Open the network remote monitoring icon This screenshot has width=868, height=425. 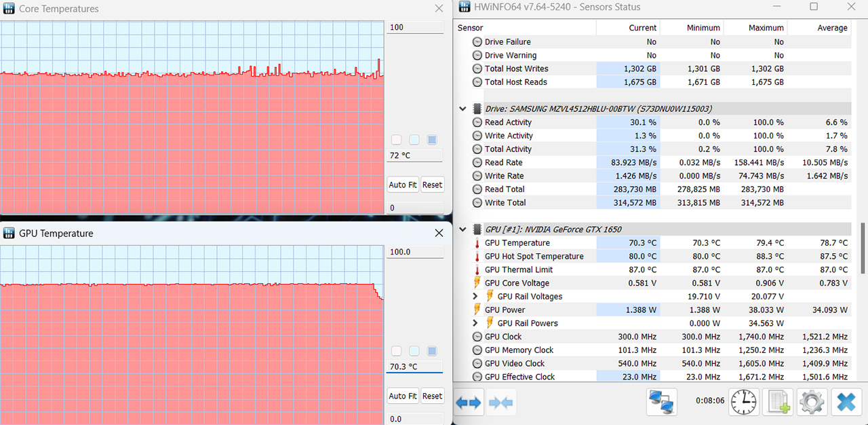pos(660,403)
